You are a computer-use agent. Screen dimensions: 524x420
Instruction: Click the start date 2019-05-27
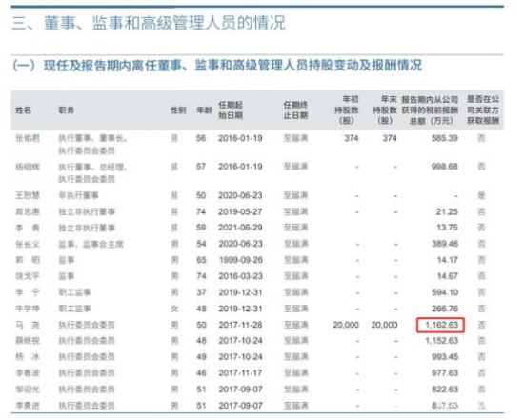[241, 211]
